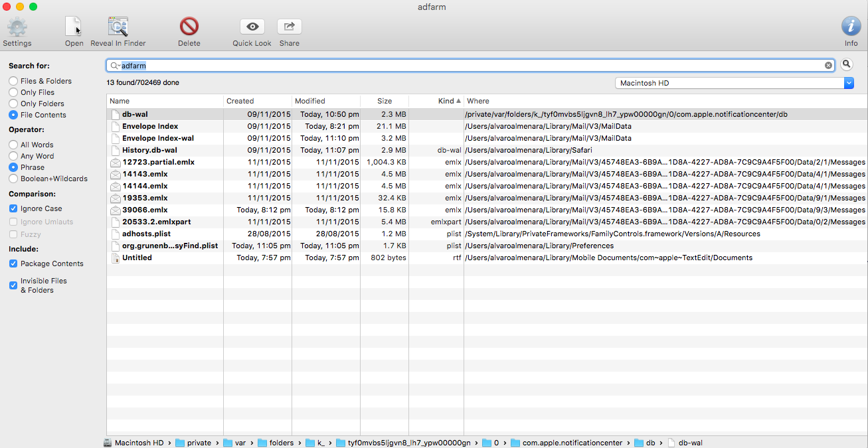Click path /Users/alvaroalmenara/Library/Safari

529,150
